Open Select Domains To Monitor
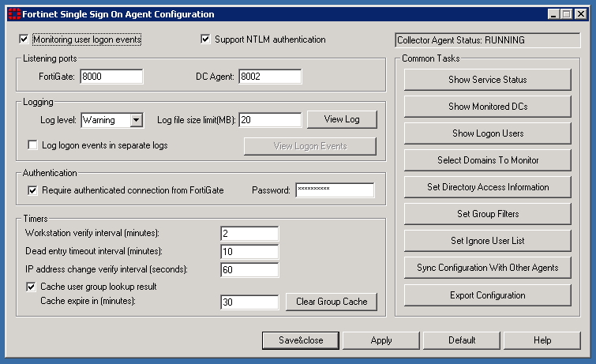The width and height of the screenshot is (596, 364). (488, 160)
